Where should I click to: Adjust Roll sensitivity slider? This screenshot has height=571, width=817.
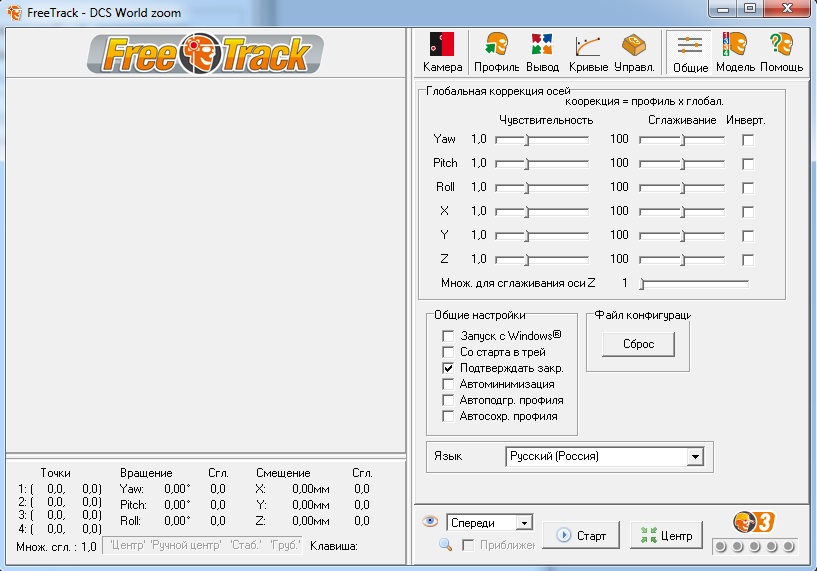(542, 188)
